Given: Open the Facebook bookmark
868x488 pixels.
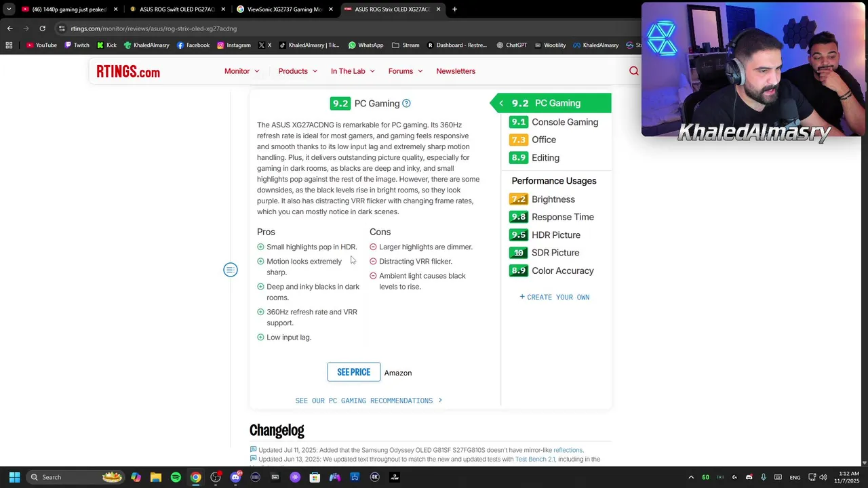Looking at the screenshot, I should pyautogui.click(x=193, y=45).
